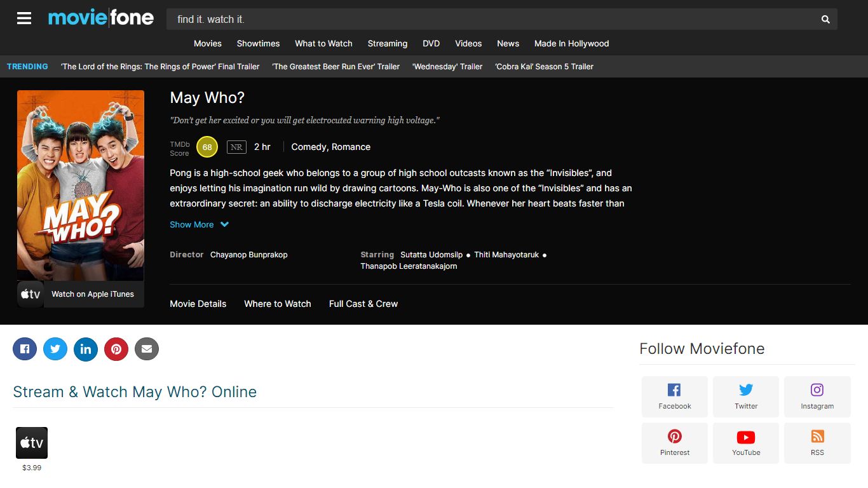Click the May Who? movie poster
Screen dimensions: 868x488
point(81,186)
